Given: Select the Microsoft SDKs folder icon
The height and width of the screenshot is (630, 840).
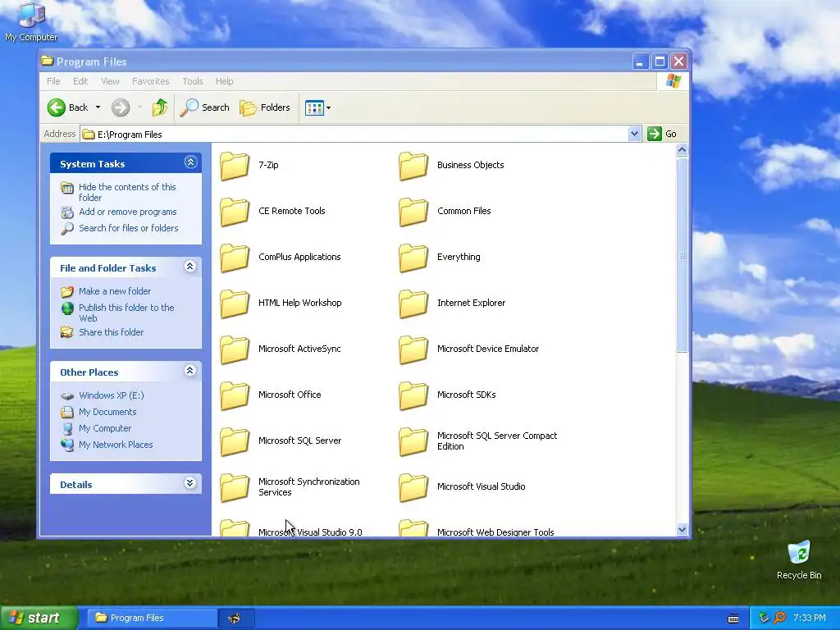Looking at the screenshot, I should (x=413, y=395).
